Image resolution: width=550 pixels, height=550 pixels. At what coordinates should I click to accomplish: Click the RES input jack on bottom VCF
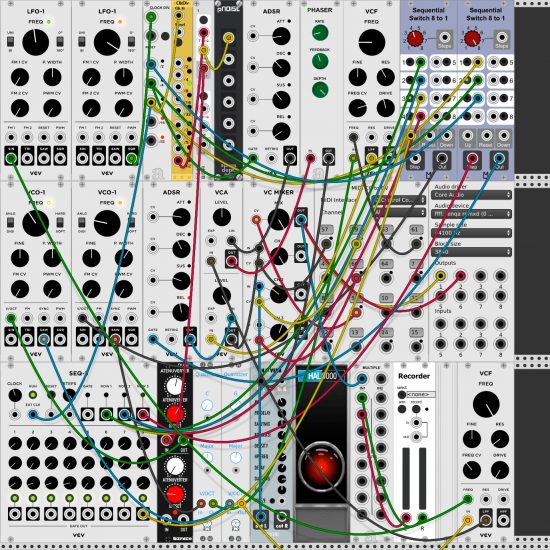(486, 499)
